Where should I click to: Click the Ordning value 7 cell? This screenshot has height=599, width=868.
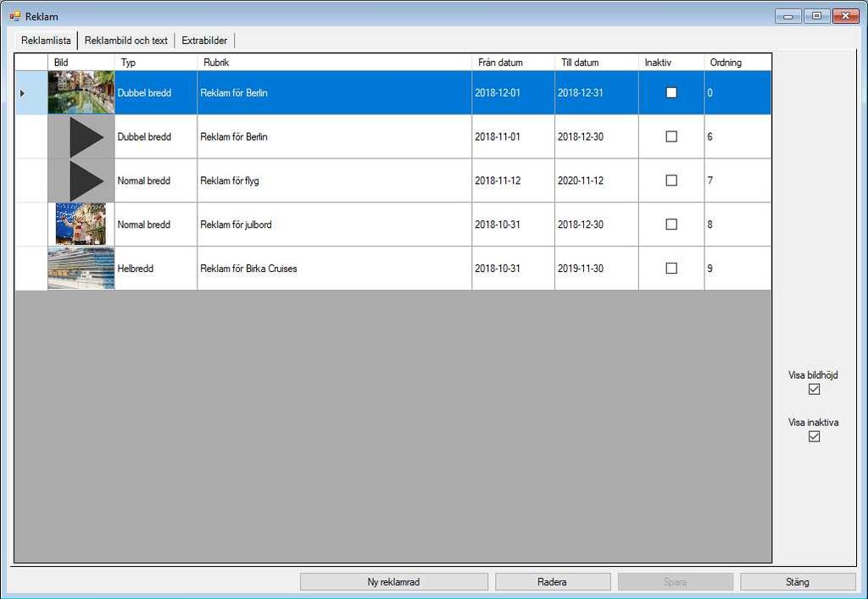pos(737,180)
